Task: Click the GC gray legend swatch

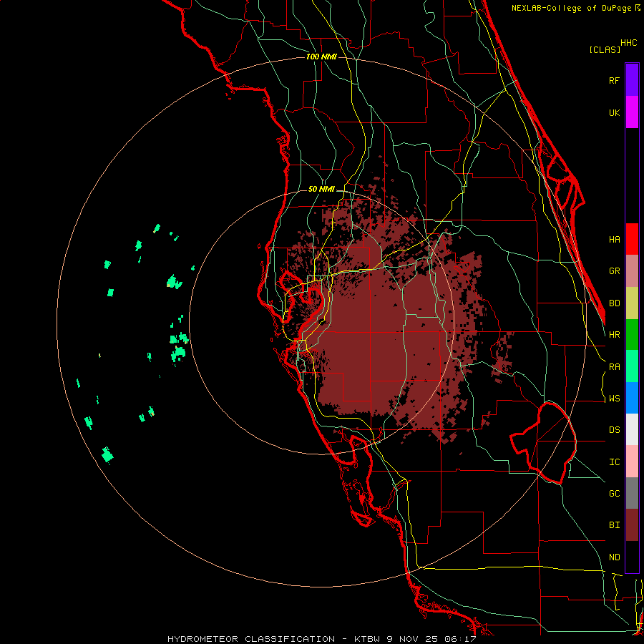Action: [x=632, y=493]
